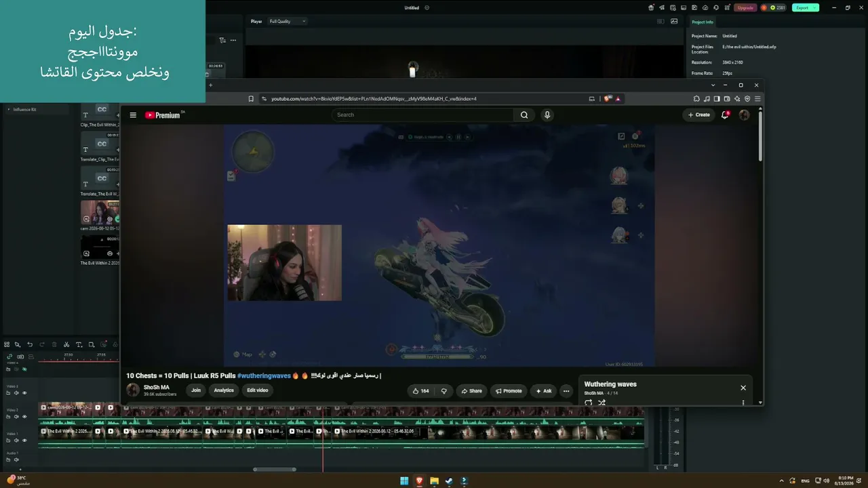The width and height of the screenshot is (868, 488).
Task: Mute the Video 1 track audio
Action: [x=16, y=441]
